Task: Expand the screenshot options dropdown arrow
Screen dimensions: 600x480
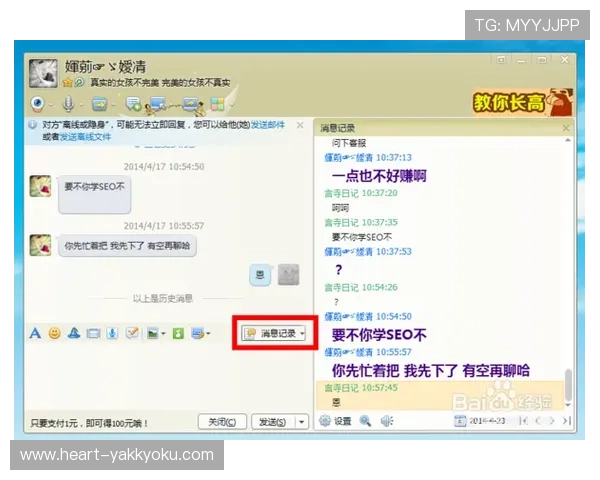Action: [208, 334]
